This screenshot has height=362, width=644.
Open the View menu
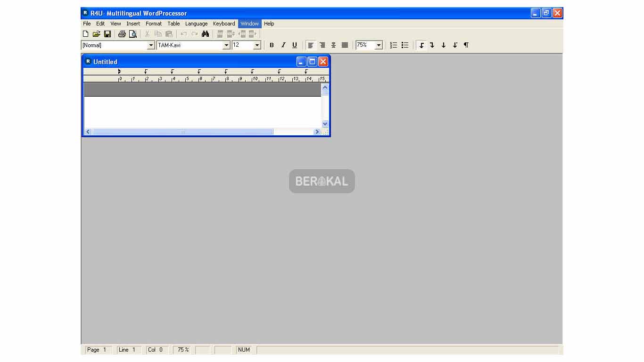coord(116,24)
